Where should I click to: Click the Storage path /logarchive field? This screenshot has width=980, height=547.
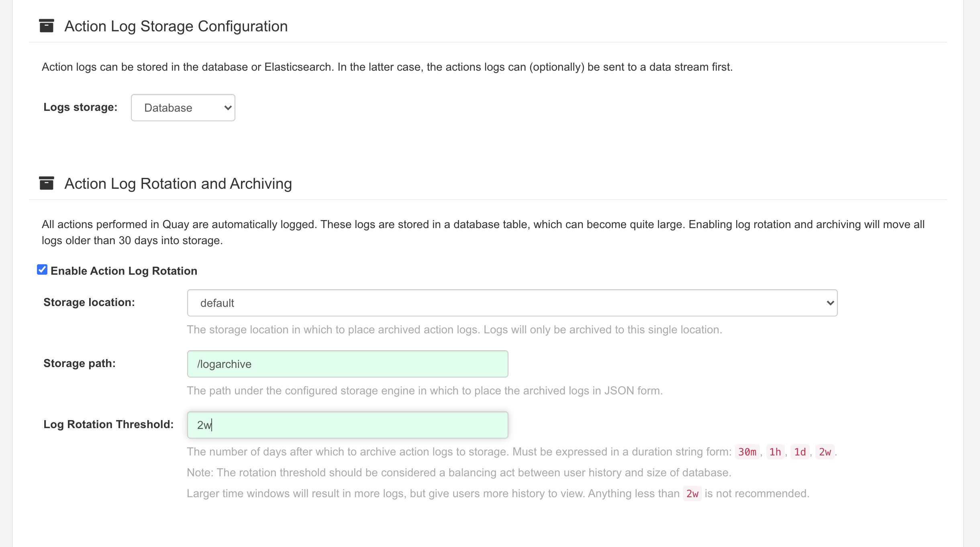point(347,364)
